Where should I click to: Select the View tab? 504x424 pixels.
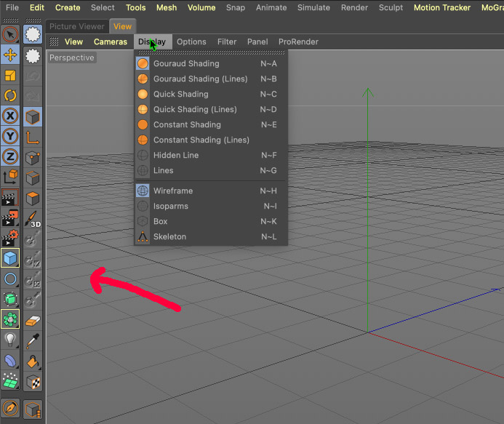point(122,26)
